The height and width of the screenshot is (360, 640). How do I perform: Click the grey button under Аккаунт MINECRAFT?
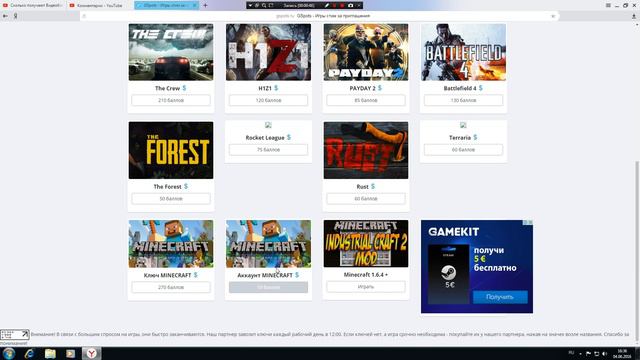[x=268, y=287]
